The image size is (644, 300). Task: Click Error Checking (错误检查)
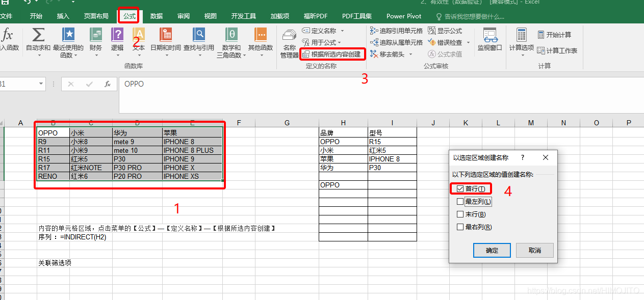tap(445, 42)
